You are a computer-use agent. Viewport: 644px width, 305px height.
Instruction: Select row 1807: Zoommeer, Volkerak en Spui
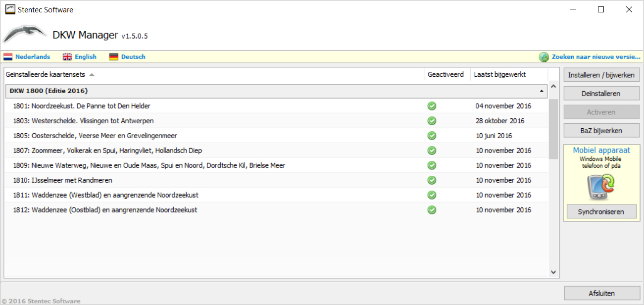coord(276,151)
